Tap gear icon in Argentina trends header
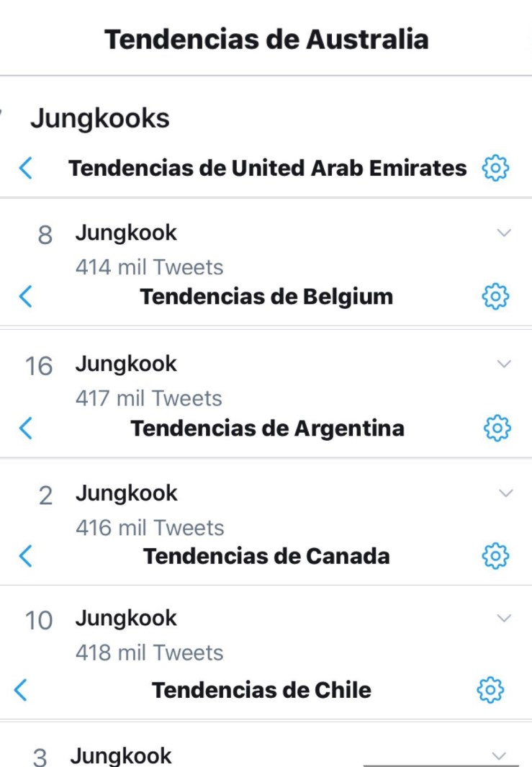Image resolution: width=532 pixels, height=767 pixels. tap(496, 428)
